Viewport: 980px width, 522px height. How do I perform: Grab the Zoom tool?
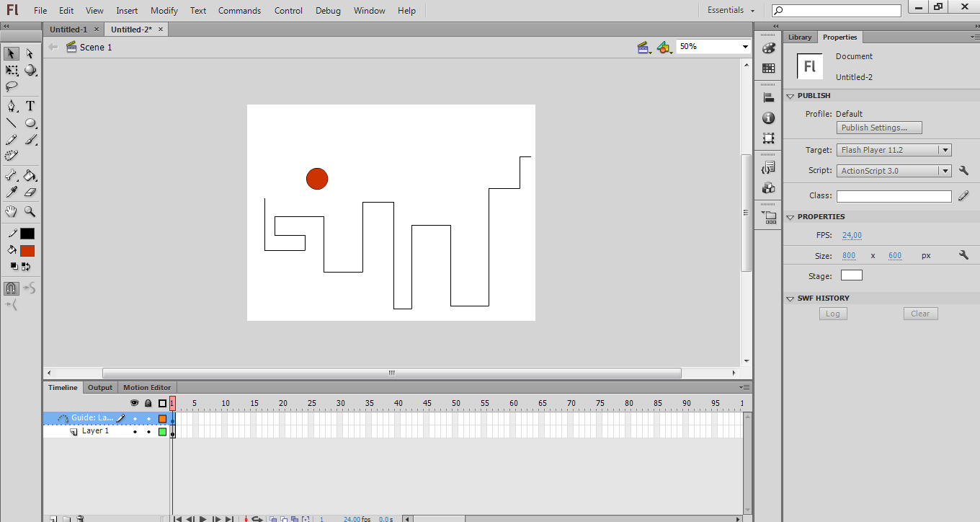(29, 211)
